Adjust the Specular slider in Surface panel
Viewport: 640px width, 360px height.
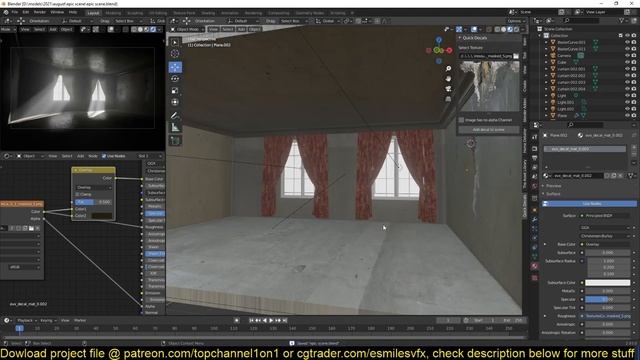(607, 299)
